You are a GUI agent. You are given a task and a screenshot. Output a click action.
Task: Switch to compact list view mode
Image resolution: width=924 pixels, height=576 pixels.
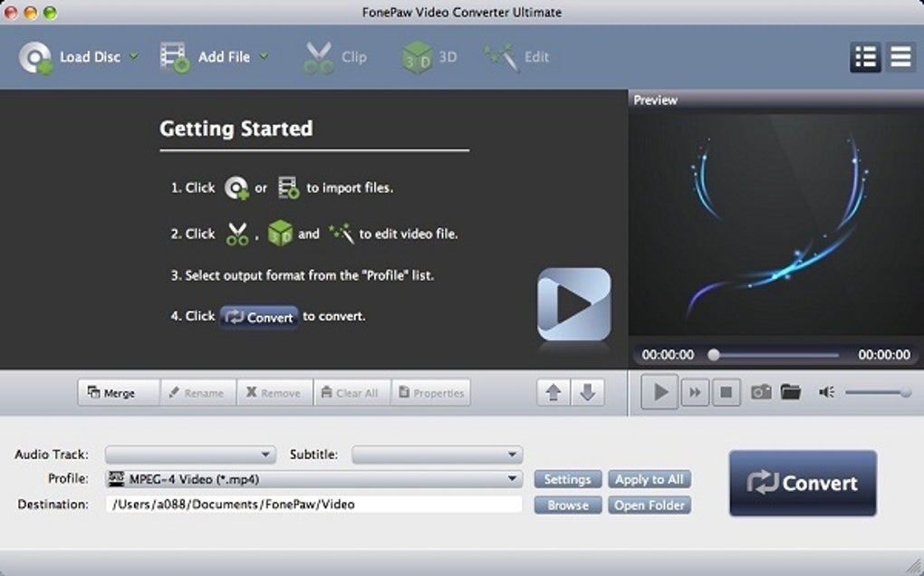pyautogui.click(x=900, y=57)
